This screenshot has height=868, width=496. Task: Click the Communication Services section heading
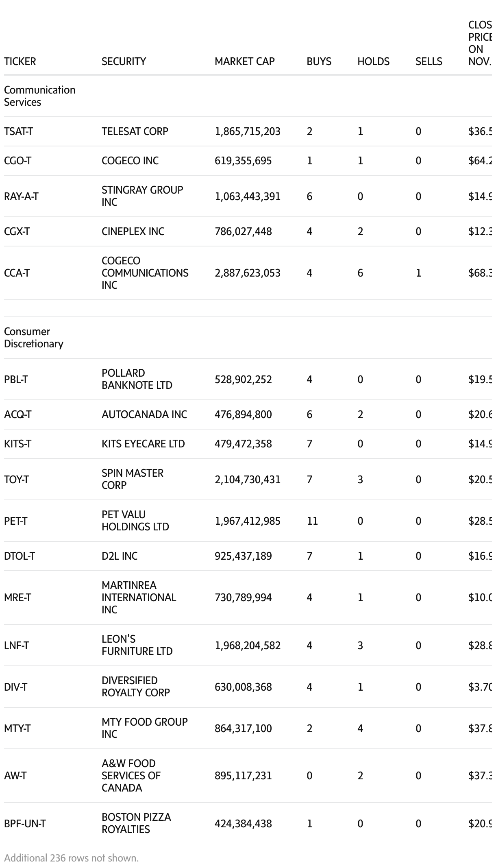[39, 96]
